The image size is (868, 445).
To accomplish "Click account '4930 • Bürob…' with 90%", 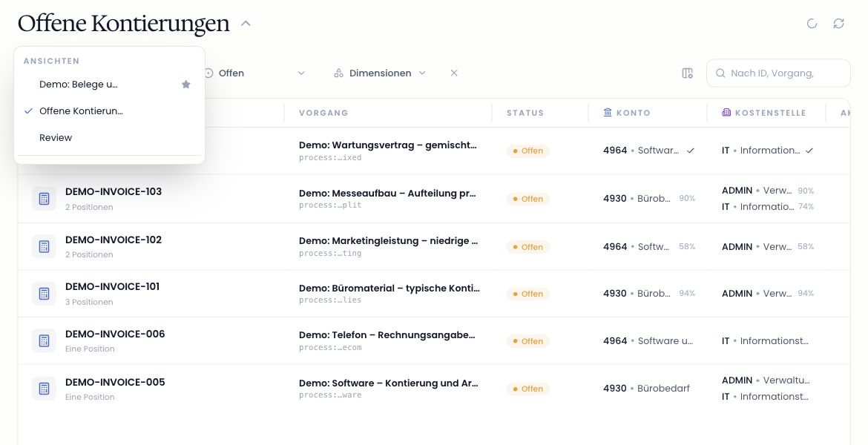I will tap(637, 198).
